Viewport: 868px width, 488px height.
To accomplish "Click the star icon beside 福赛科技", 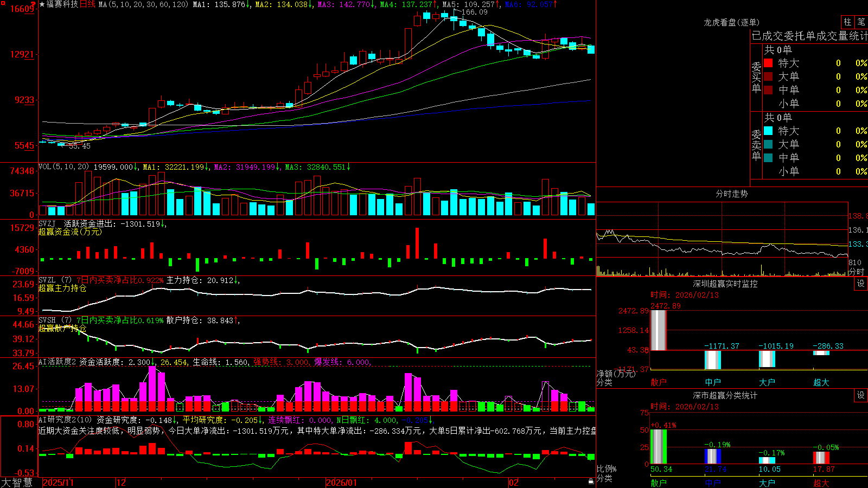I will click(42, 4).
